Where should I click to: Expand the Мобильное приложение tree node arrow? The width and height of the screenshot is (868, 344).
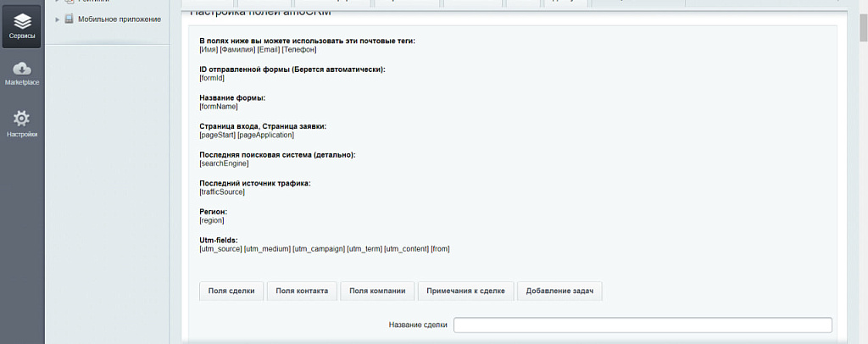(57, 19)
